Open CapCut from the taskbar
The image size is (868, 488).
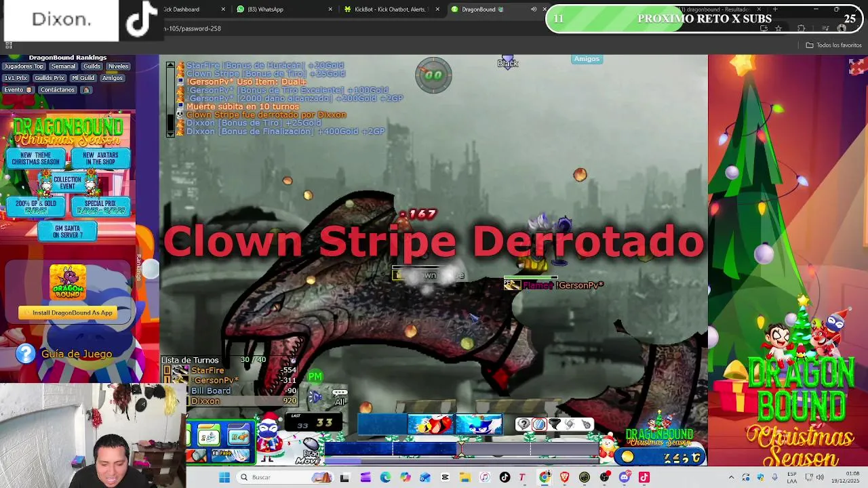(x=445, y=477)
